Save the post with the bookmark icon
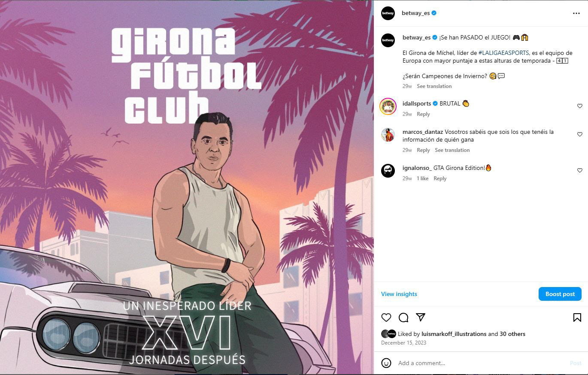588x375 pixels. 577,318
